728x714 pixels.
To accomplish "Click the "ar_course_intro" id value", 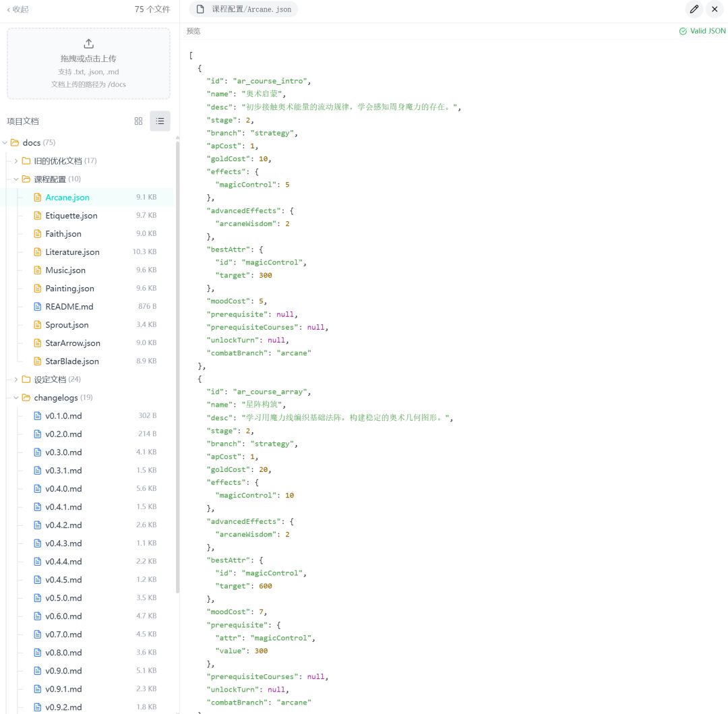I will pyautogui.click(x=269, y=81).
